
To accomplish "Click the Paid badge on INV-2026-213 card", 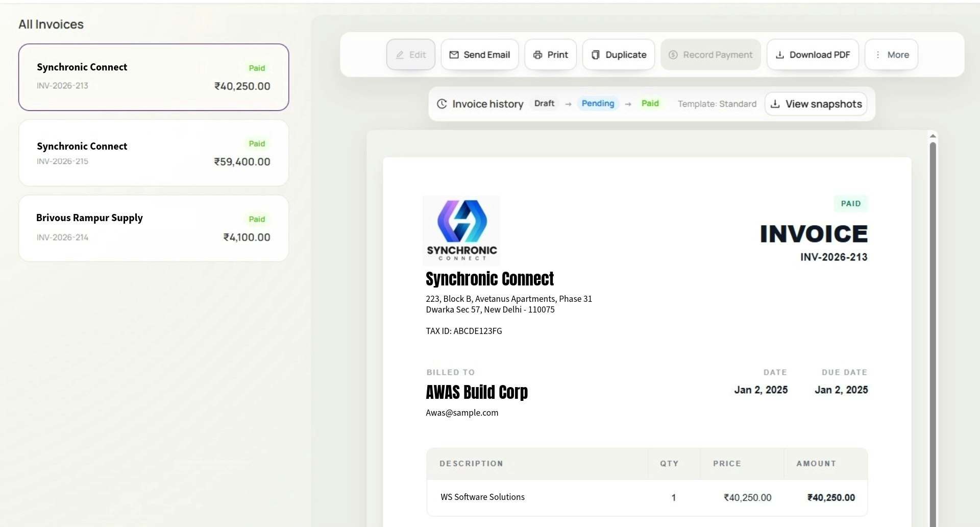I will 257,68.
